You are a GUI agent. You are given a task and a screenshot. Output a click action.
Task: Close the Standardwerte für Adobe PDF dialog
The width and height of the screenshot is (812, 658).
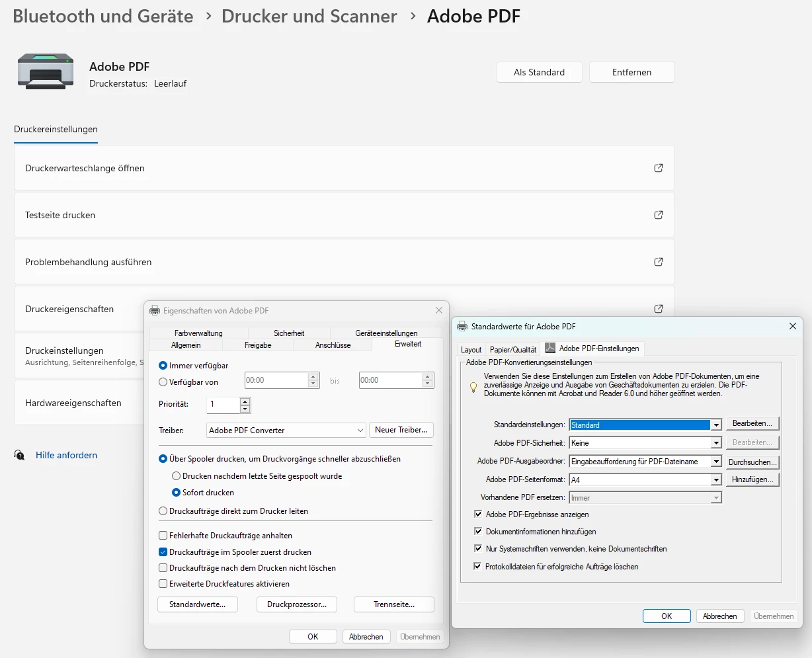(793, 326)
